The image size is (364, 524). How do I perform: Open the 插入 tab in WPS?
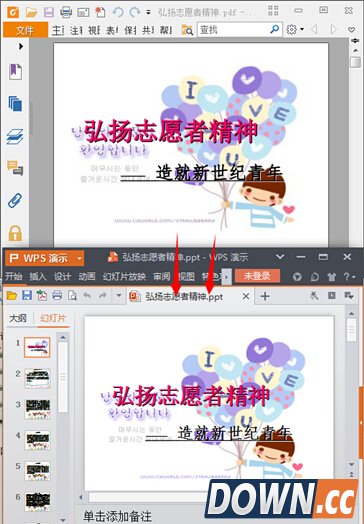point(38,276)
